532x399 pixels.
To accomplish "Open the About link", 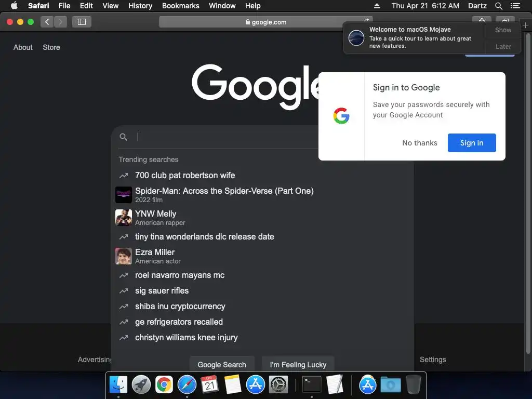I will (x=23, y=47).
